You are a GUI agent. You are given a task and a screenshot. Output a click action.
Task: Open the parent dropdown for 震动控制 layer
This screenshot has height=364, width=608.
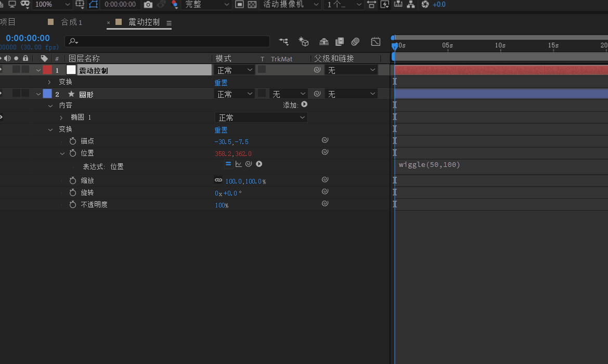pos(351,70)
